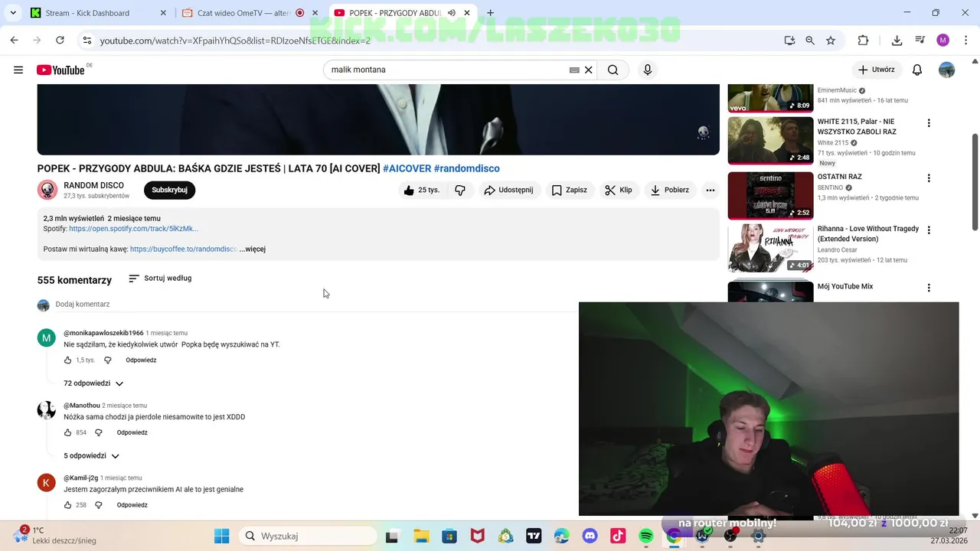
Task: Expand 5 replies on Manothou's comment
Action: (x=92, y=456)
